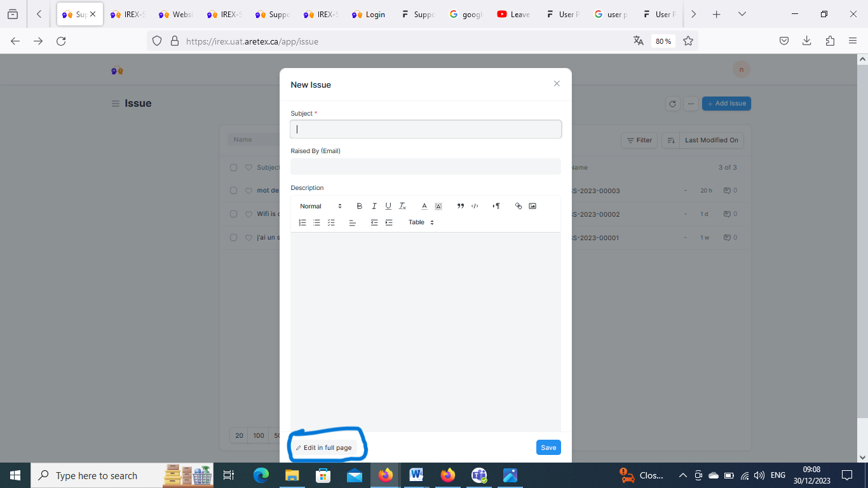The image size is (868, 488).
Task: List all Firefox tabs with the chevron
Action: (x=742, y=14)
